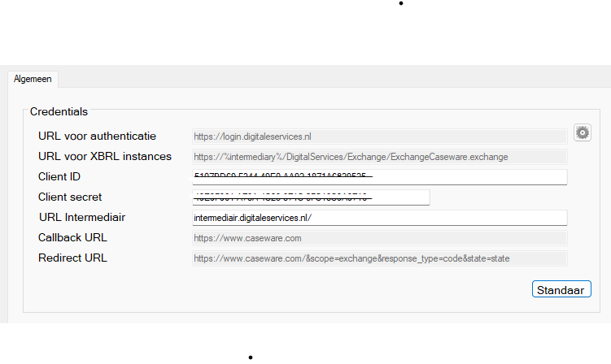
Task: Click the 'URL voor XBRL instances' label
Action: (105, 157)
